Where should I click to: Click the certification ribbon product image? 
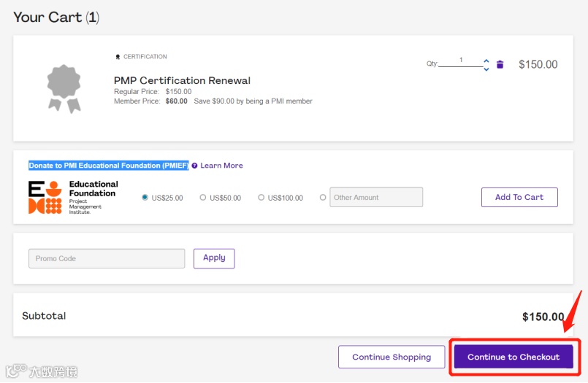coord(64,89)
